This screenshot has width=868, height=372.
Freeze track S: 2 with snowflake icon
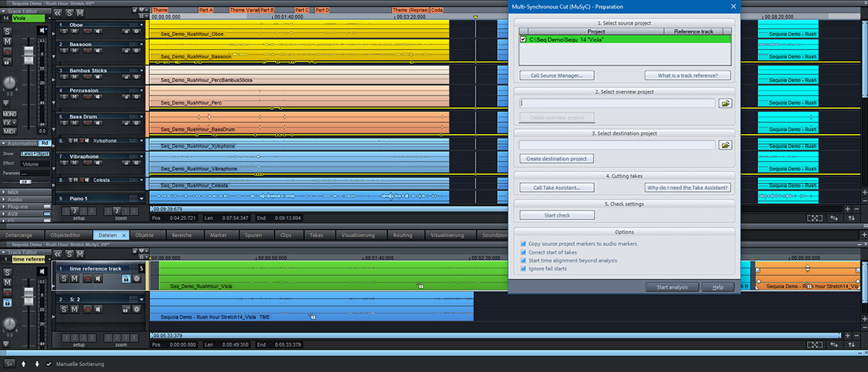pyautogui.click(x=137, y=310)
